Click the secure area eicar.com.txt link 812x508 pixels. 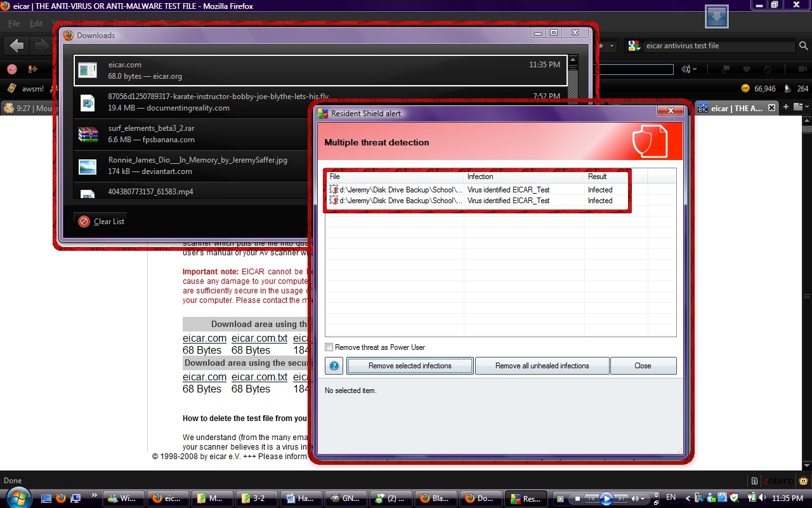259,377
